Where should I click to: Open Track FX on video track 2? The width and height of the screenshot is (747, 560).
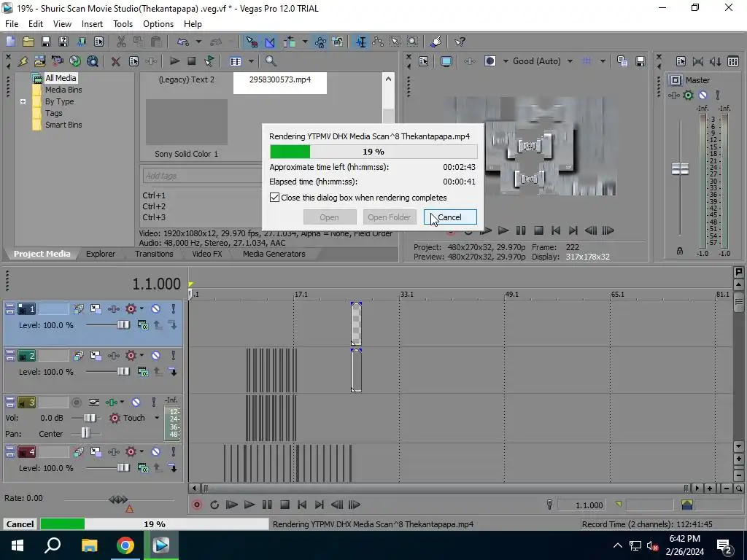(x=113, y=356)
